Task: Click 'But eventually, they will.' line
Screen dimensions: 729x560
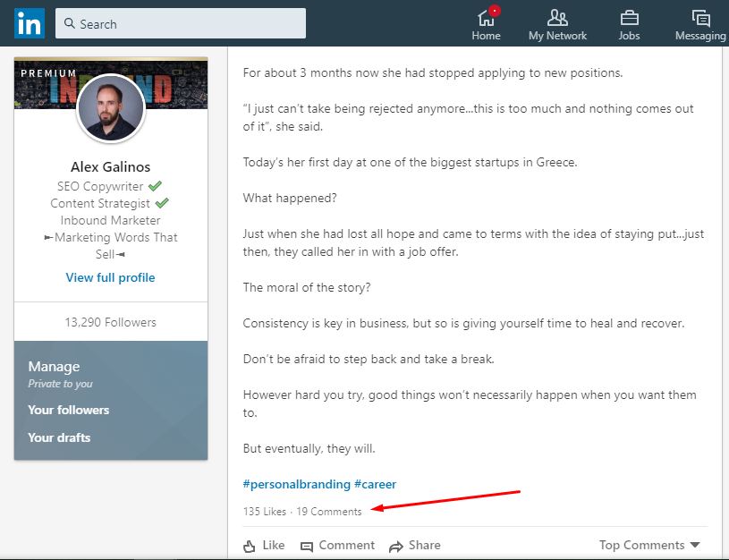Action: (x=309, y=448)
